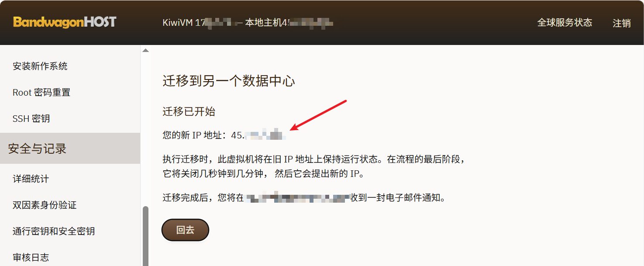
Task: Click the 迁移到另一个数据中心 heading
Action: click(x=229, y=81)
